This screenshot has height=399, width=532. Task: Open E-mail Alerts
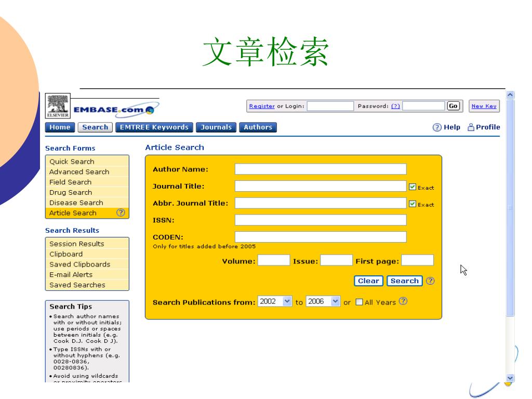pos(87,274)
